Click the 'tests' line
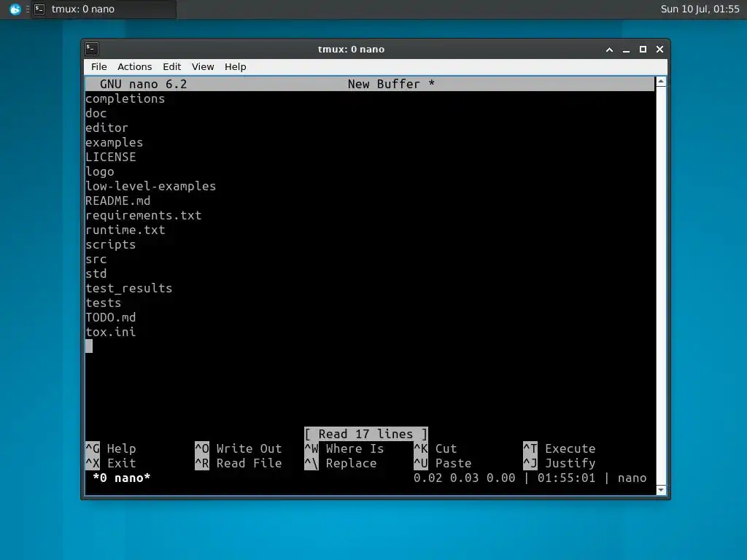 click(x=103, y=303)
